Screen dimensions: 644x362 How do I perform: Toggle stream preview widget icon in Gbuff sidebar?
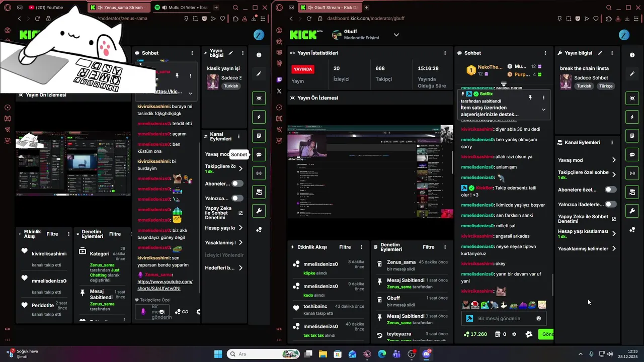tap(632, 98)
